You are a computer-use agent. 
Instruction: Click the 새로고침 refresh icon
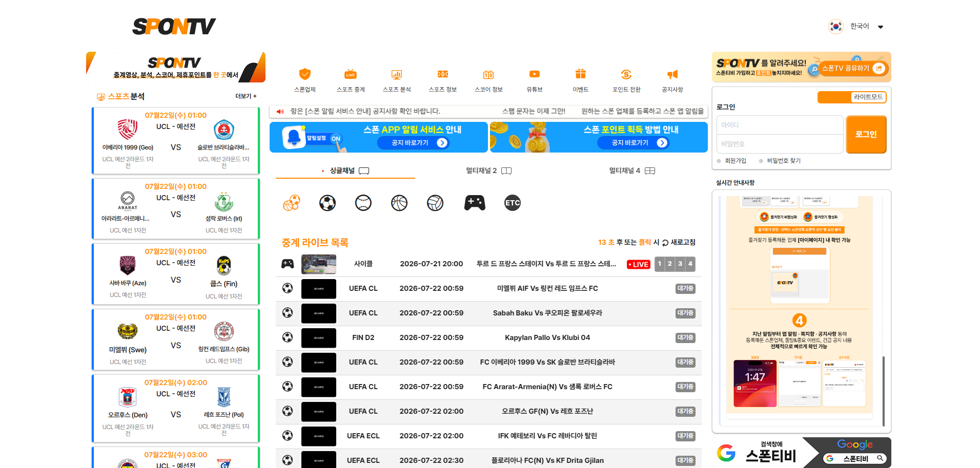click(665, 243)
